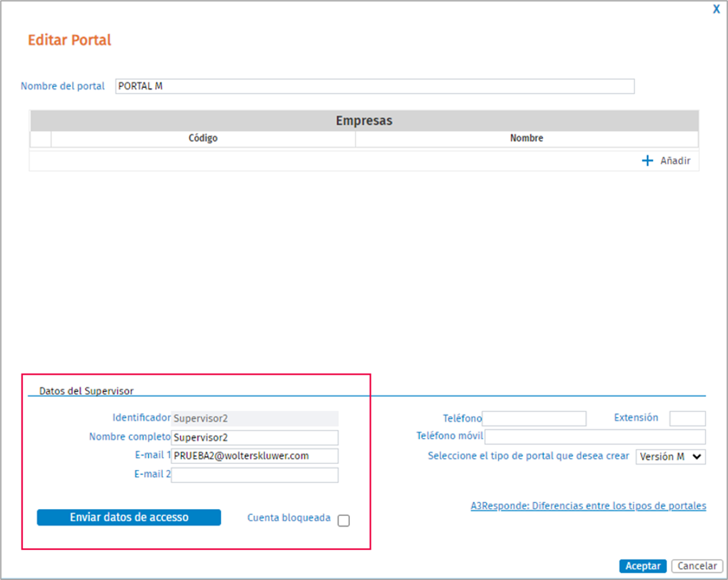Click the Editar Portal title
Screen dimensions: 728x580
pos(70,40)
